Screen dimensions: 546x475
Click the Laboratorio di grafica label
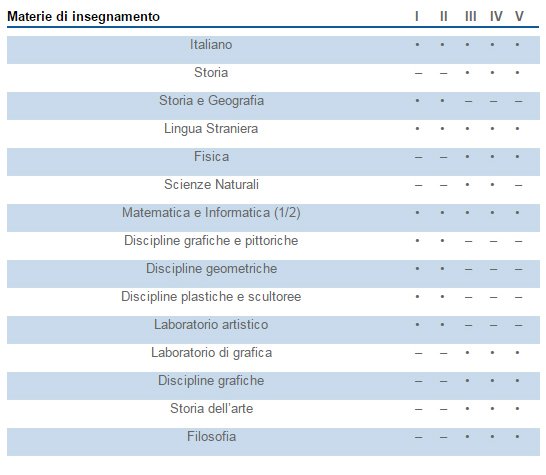coord(211,353)
